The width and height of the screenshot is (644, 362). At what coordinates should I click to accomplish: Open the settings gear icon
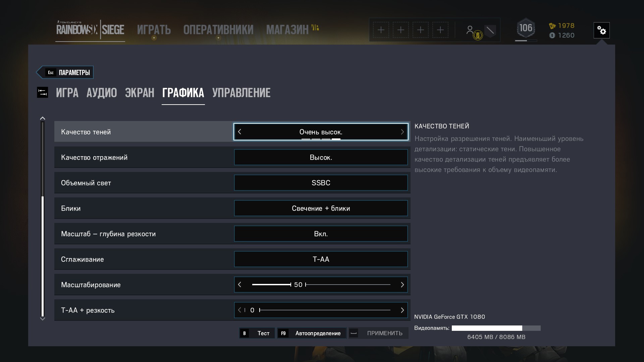coord(601,31)
